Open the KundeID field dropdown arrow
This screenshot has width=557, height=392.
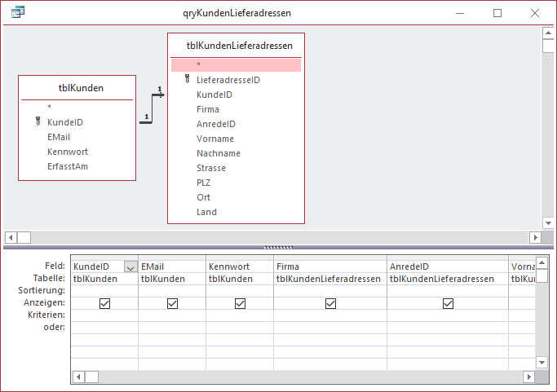click(x=130, y=266)
